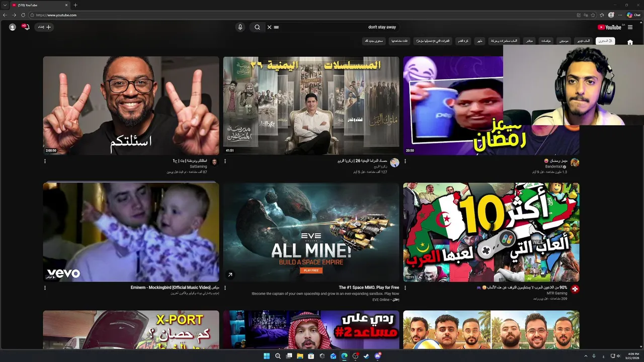Viewport: 644px width, 362px height.
Task: Open the EVE Online 'ALL MINE!' ad thumbnail
Action: (311, 232)
